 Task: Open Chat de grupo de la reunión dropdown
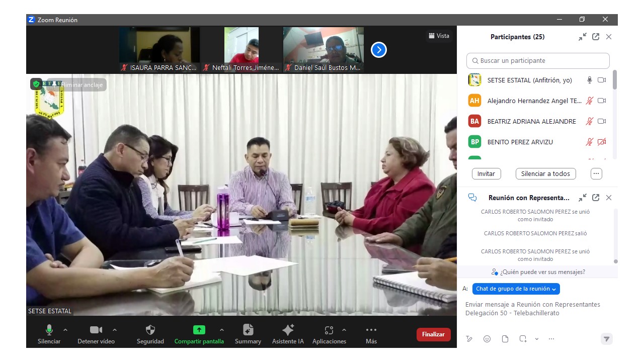516,289
